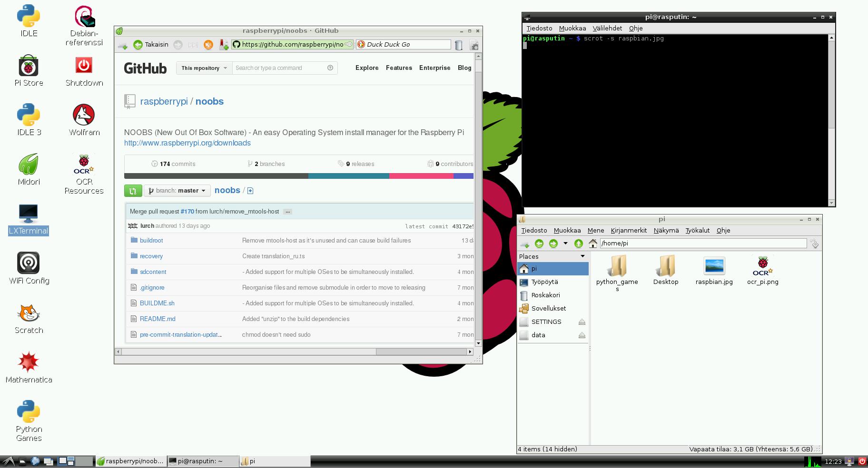Open the IDLE desktop icon
This screenshot has width=868, height=468.
pos(29,21)
